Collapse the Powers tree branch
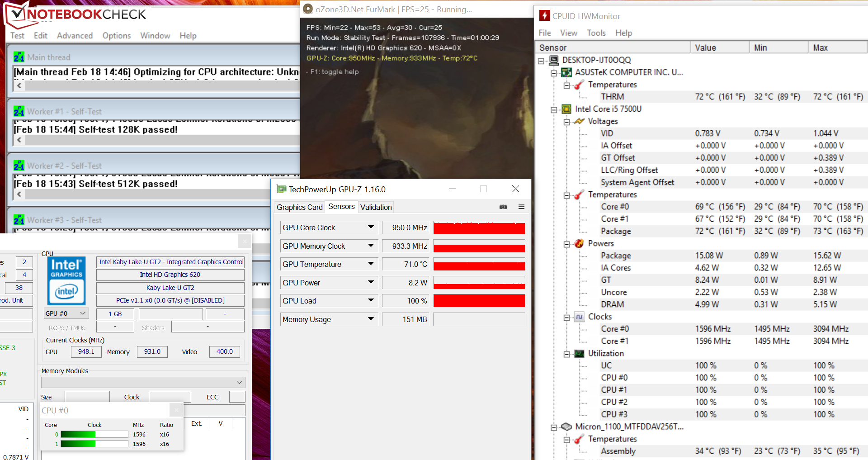 (x=566, y=244)
